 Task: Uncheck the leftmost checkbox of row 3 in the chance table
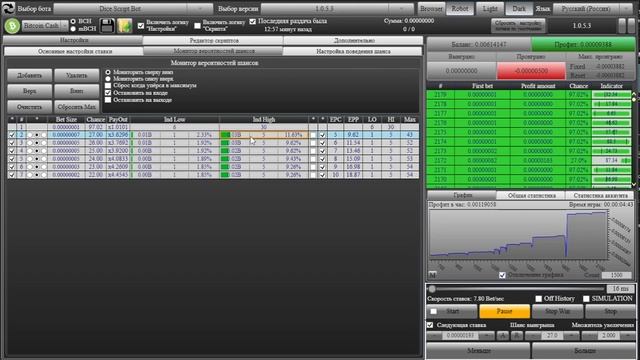pyautogui.click(x=11, y=143)
